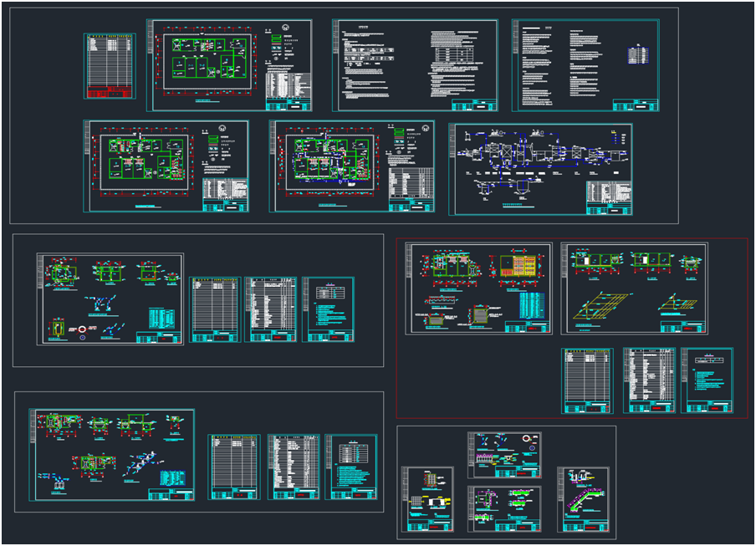This screenshot has width=756, height=546.
Task: Click the wide detail sheet in bottom-left group
Action: [112, 455]
